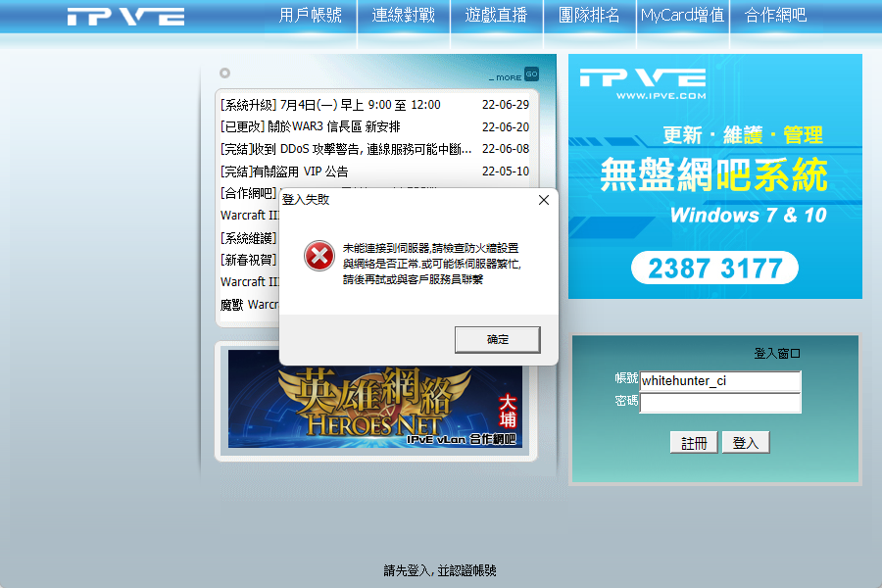882x588 pixels.
Task: Click the WWW.IPVE.COM text in ad
Action: click(x=661, y=96)
